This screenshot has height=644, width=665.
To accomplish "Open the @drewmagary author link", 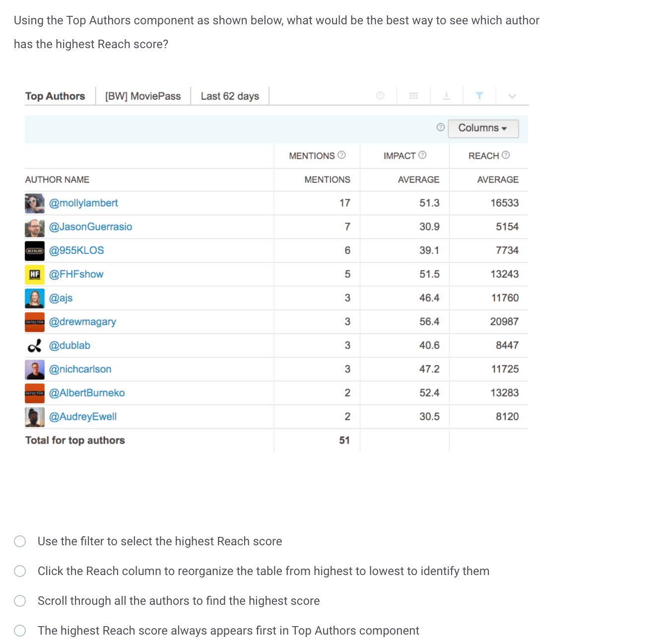I will click(x=82, y=322).
